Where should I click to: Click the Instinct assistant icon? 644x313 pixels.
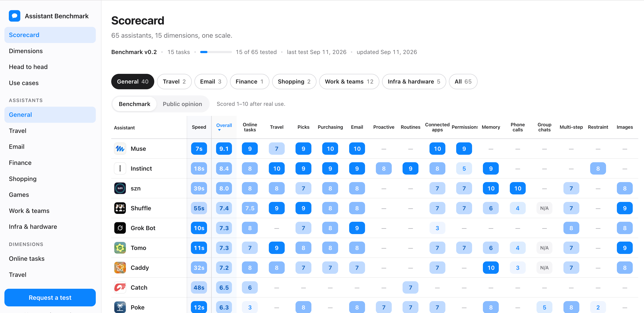[x=120, y=168]
